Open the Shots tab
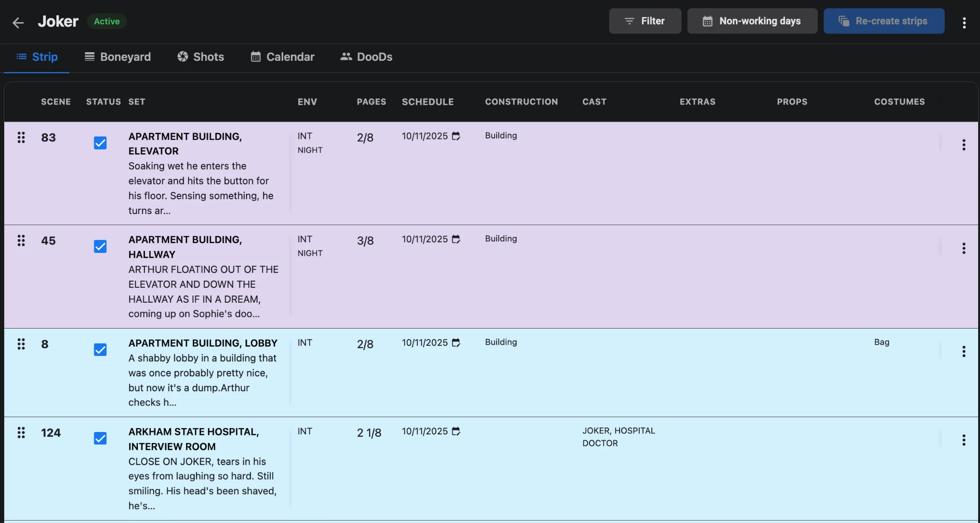This screenshot has height=523, width=980. click(x=200, y=57)
